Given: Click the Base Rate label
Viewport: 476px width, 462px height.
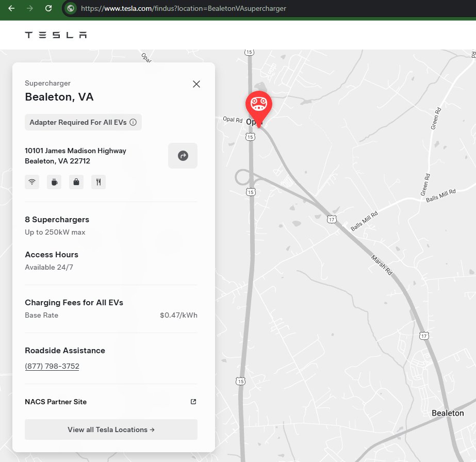Looking at the screenshot, I should [x=42, y=315].
